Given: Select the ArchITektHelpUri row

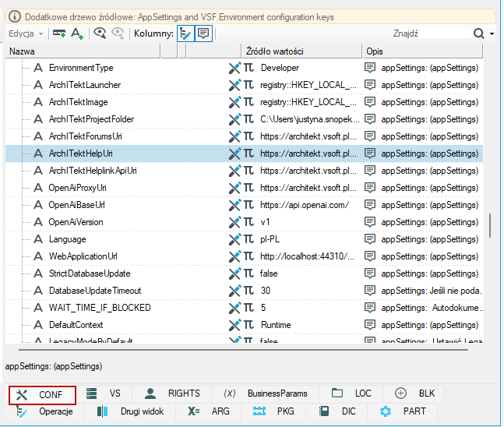Looking at the screenshot, I should tap(244, 154).
